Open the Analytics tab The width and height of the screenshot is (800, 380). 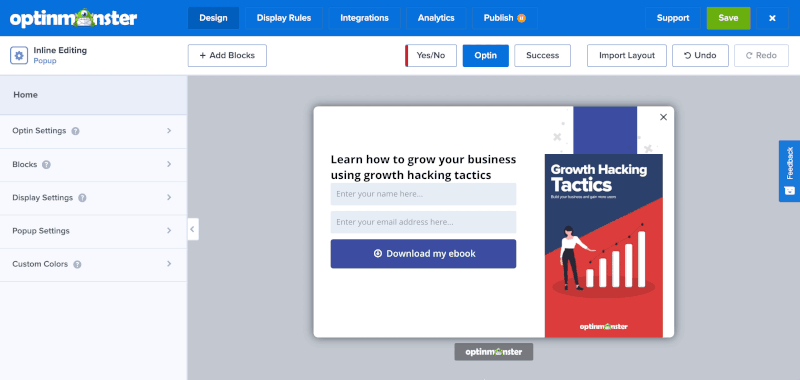coord(436,18)
